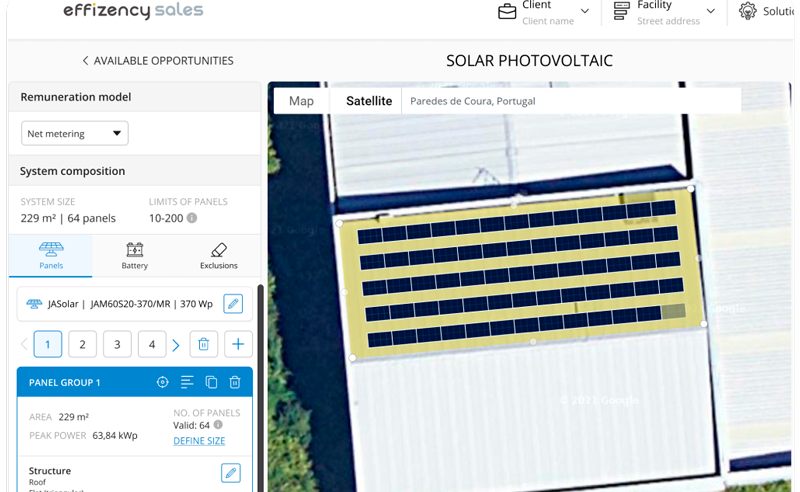This screenshot has height=492, width=800.
Task: Switch to the Battery tab
Action: (134, 256)
